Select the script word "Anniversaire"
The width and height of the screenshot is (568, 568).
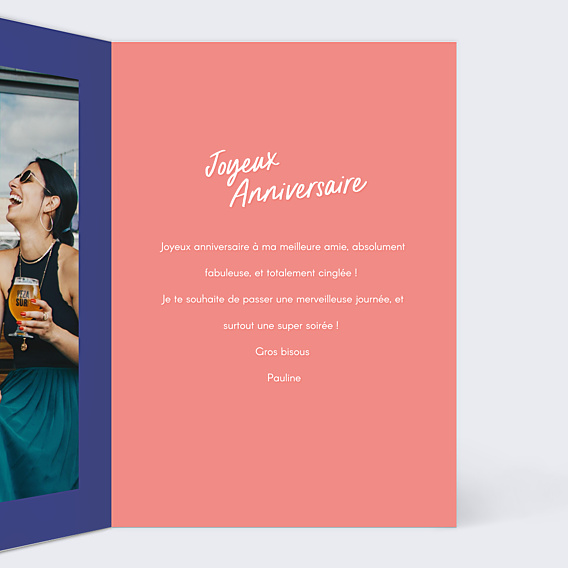(298, 191)
